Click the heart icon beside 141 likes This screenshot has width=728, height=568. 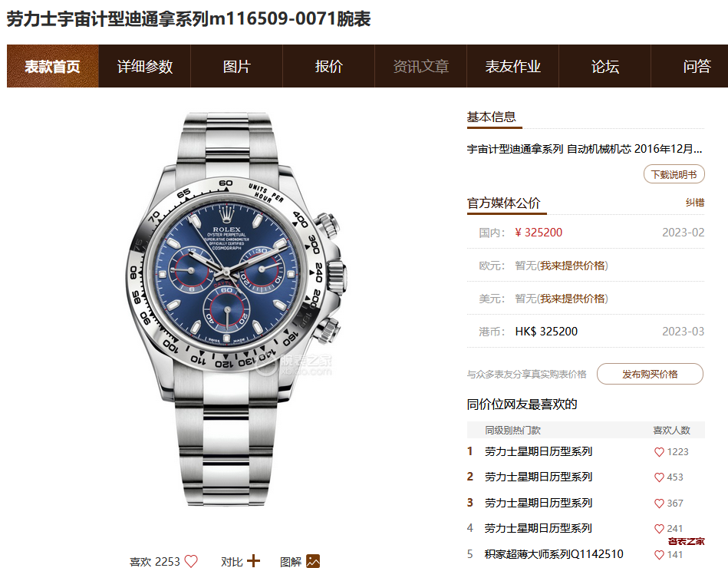(659, 555)
